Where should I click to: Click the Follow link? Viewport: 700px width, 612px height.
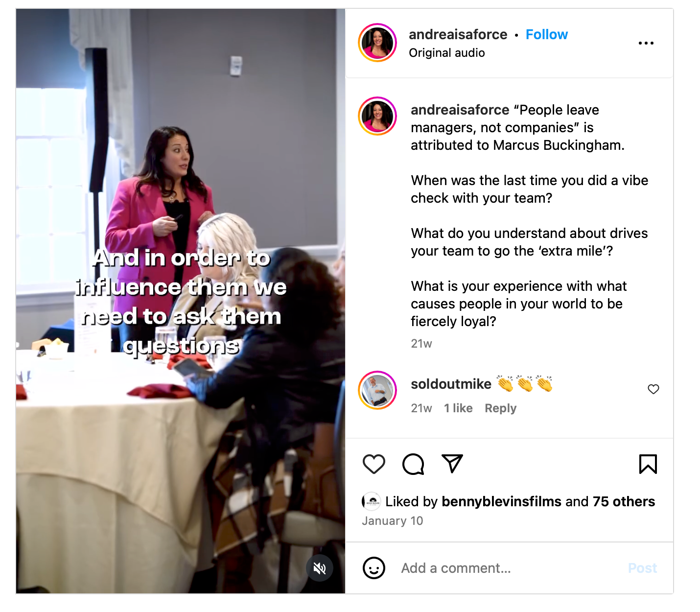pyautogui.click(x=547, y=35)
